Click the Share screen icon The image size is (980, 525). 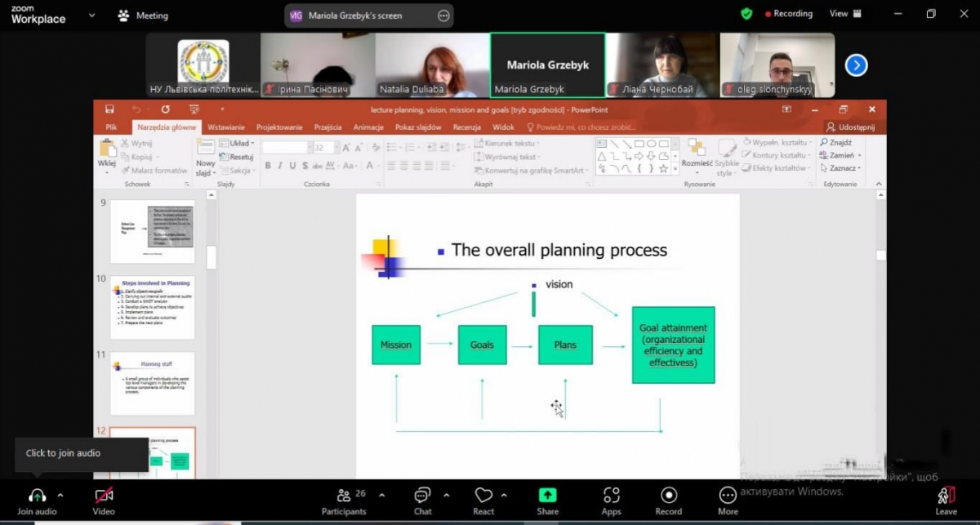coord(547,496)
